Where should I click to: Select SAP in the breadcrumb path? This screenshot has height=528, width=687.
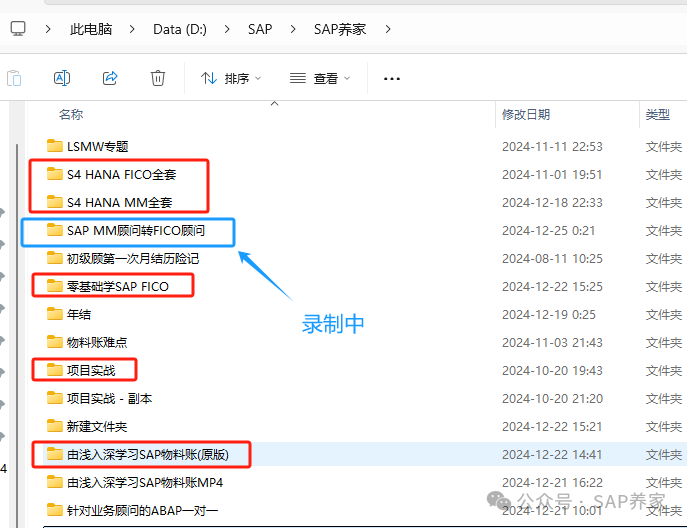pyautogui.click(x=260, y=29)
